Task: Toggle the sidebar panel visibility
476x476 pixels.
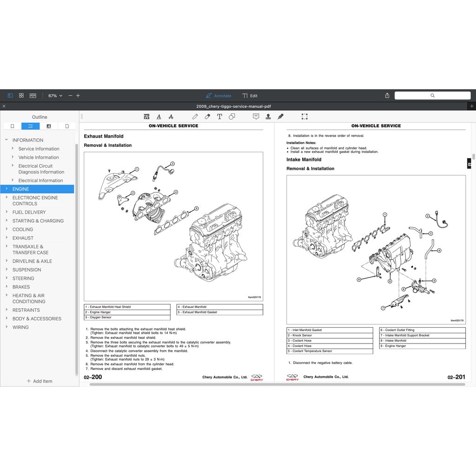Action: click(10, 95)
